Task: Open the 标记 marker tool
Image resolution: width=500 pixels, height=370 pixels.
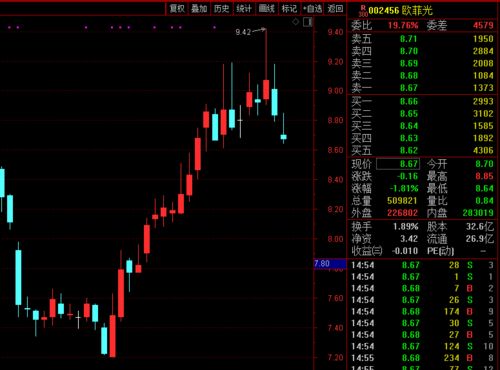Action: [x=289, y=9]
